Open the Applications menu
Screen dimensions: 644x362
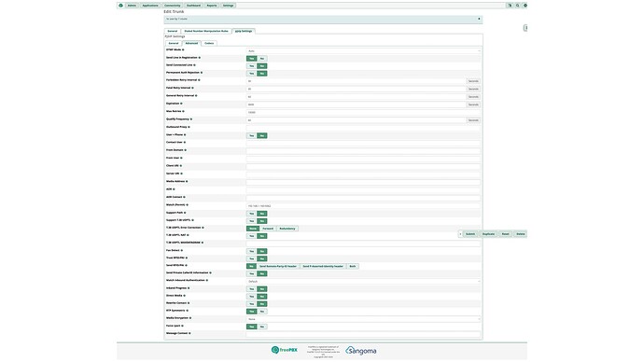150,6
